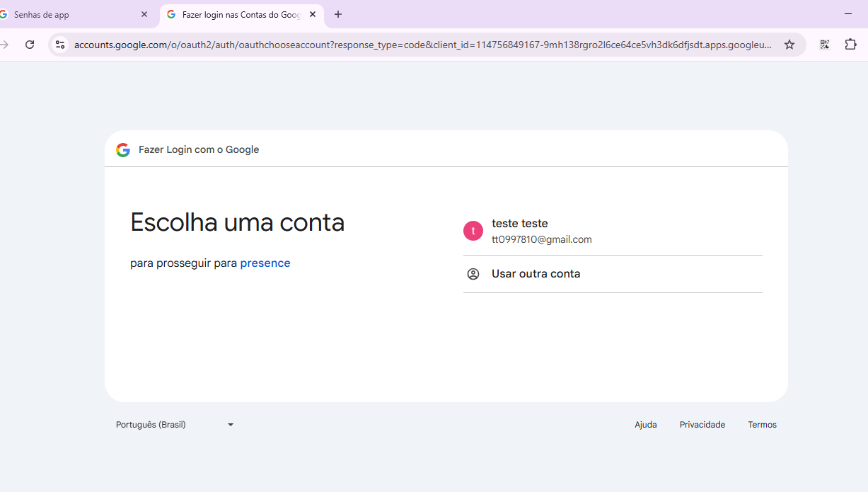Minimize the browser window
Image resolution: width=868 pixels, height=492 pixels.
848,14
